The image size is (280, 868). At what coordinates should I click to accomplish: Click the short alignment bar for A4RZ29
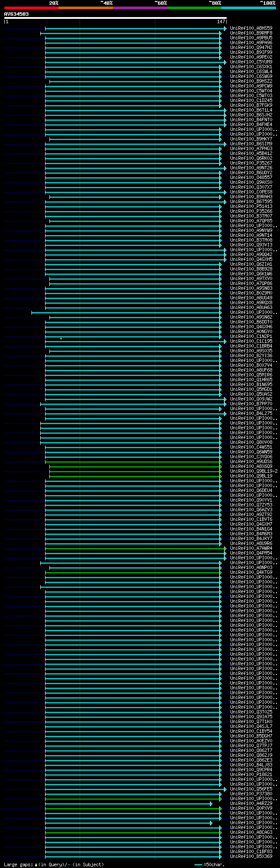pyautogui.click(x=129, y=804)
